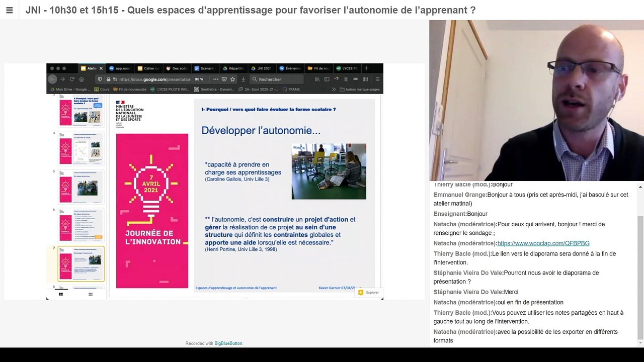Select slide 5 thumbnail
This screenshot has width=644, height=362.
(x=80, y=187)
